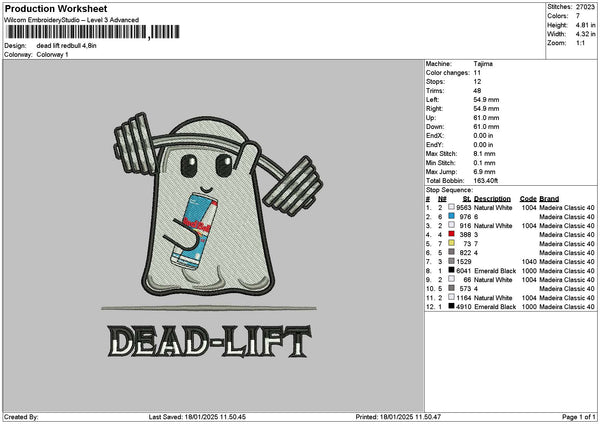Click 'Natural White' in stop row 11

point(493,298)
